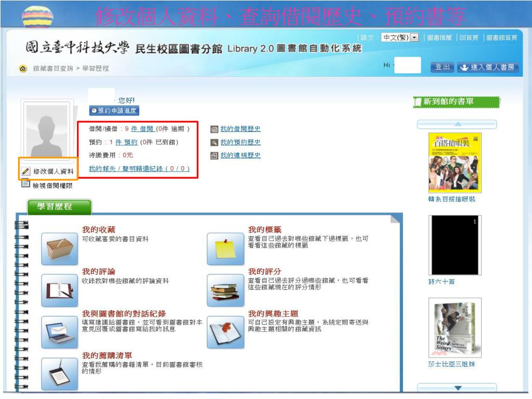Open the 我的收藏 heading
Viewport: 532px width, 399px height.
(x=99, y=230)
